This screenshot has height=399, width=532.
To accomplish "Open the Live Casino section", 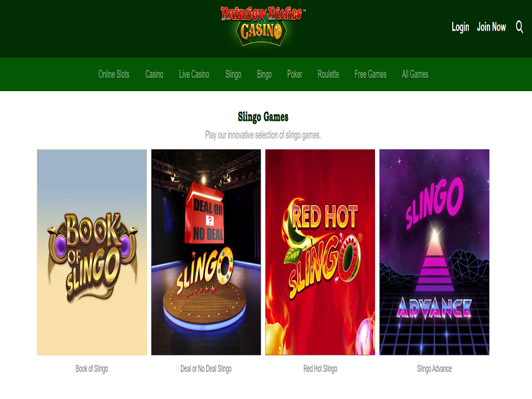I will coord(194,74).
